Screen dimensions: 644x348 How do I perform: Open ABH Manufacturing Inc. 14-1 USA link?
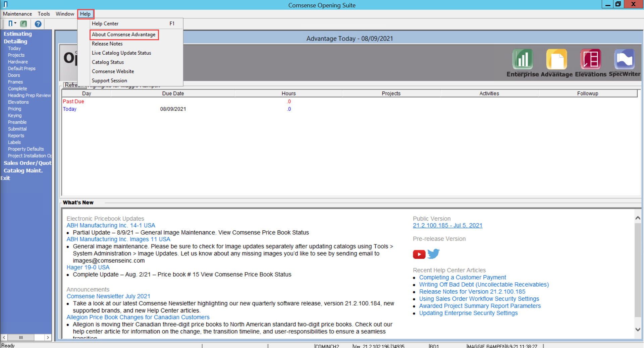pos(111,225)
